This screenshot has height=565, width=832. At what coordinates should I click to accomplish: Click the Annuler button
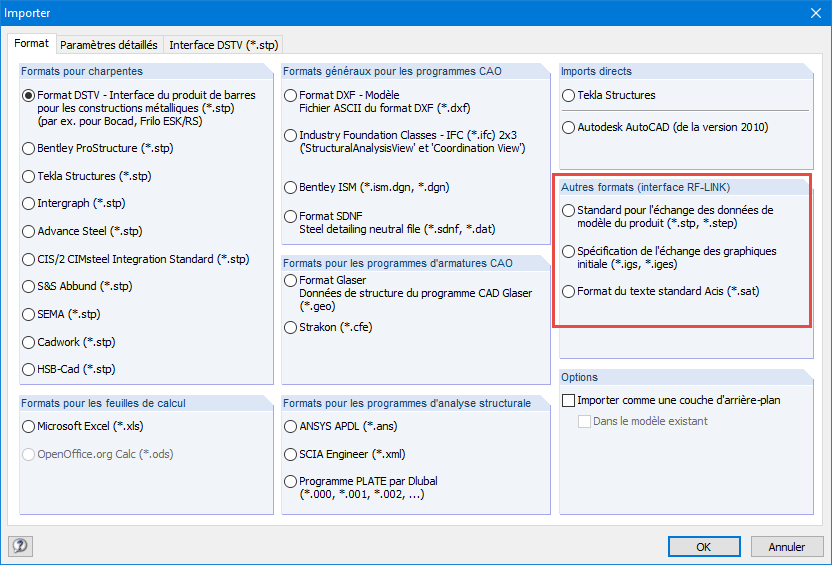tap(786, 547)
